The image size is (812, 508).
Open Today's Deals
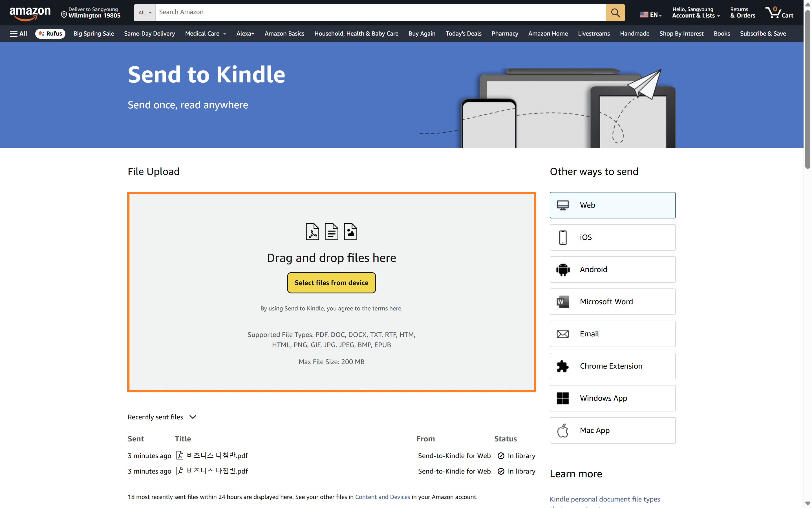[x=464, y=34]
